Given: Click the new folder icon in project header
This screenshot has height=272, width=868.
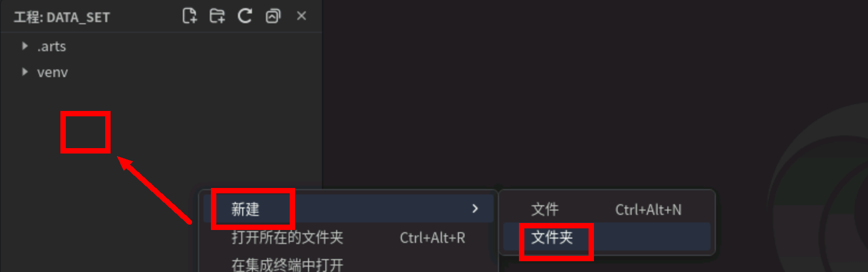Looking at the screenshot, I should pyautogui.click(x=217, y=16).
